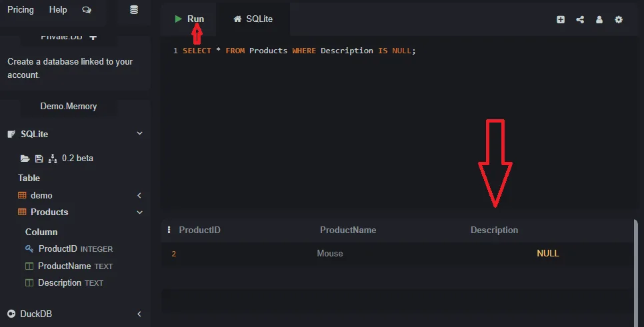Click the chat bubbles icon
Viewport: 644px width, 327px height.
pyautogui.click(x=87, y=10)
